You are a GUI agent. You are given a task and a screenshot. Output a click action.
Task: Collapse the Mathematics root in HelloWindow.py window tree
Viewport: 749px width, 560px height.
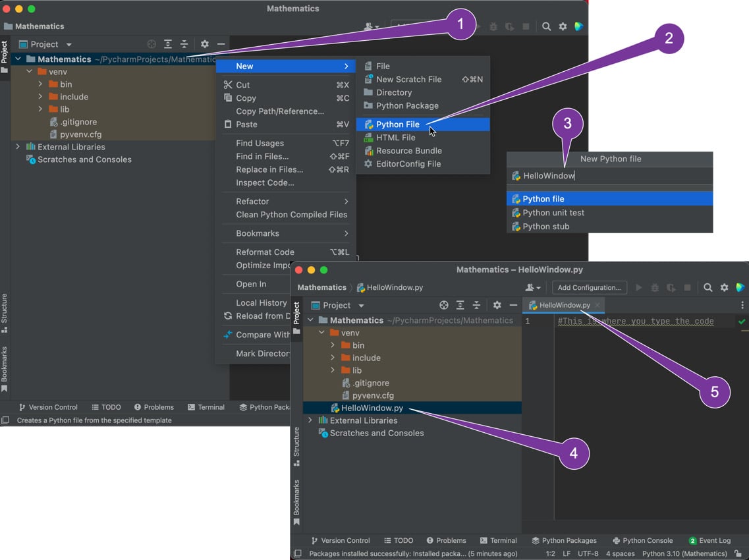pos(310,320)
